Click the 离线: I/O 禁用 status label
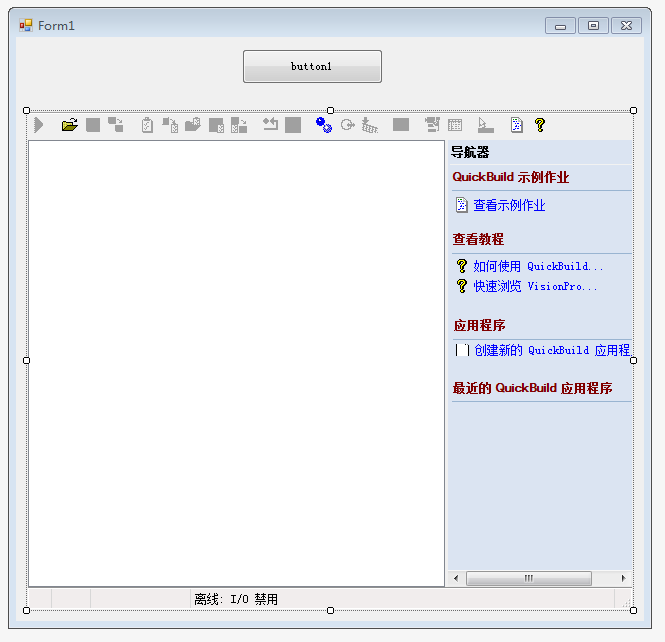The height and width of the screenshot is (642, 665). tap(236, 599)
